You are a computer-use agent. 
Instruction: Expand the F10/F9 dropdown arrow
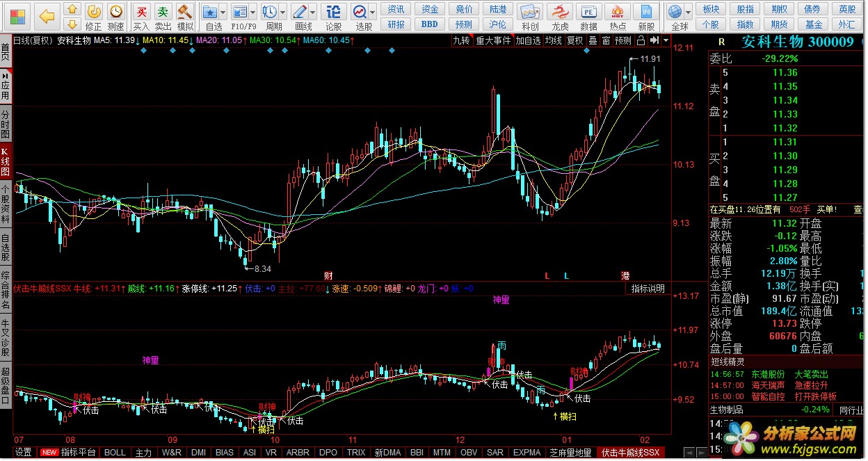tap(253, 13)
